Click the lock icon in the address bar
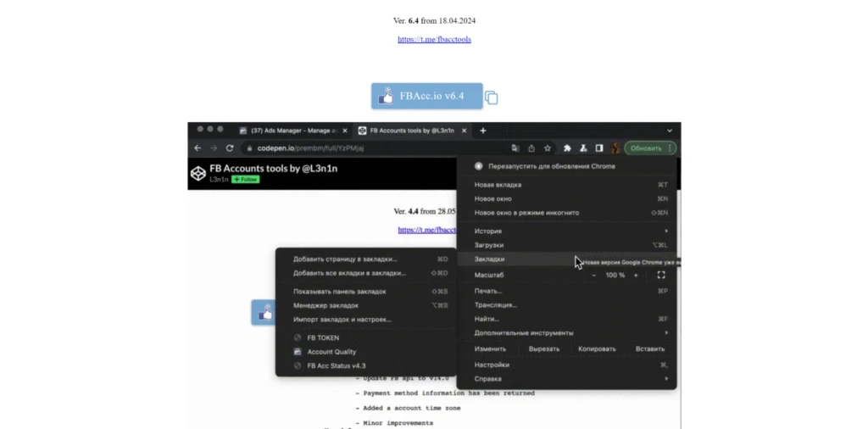 pos(249,148)
